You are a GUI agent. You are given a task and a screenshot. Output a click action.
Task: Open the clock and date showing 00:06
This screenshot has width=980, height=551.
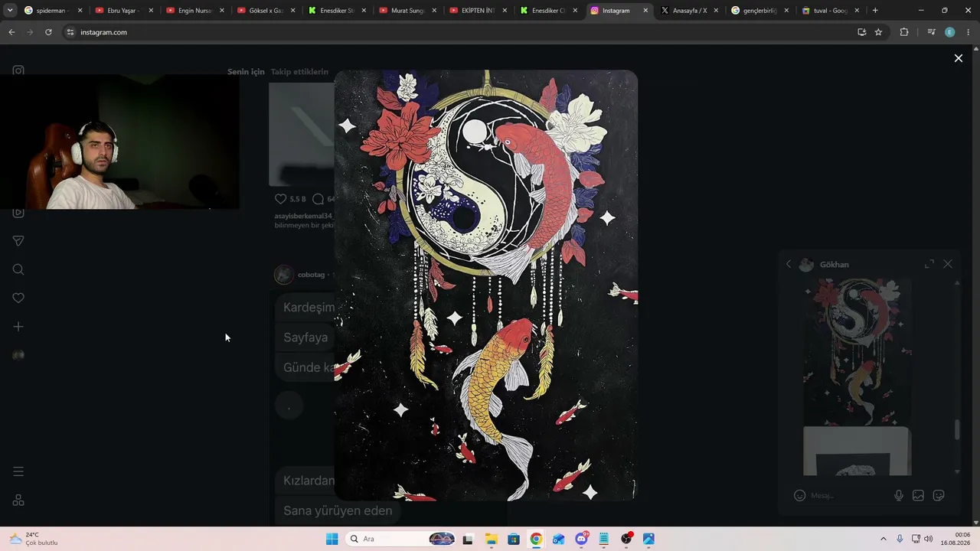[956, 539]
